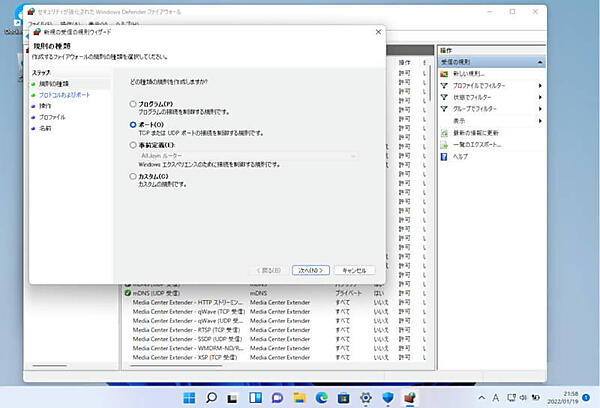The height and width of the screenshot is (408, 600).
Task: Click the export list icon for 一覧のエクスポート
Action: [444, 145]
